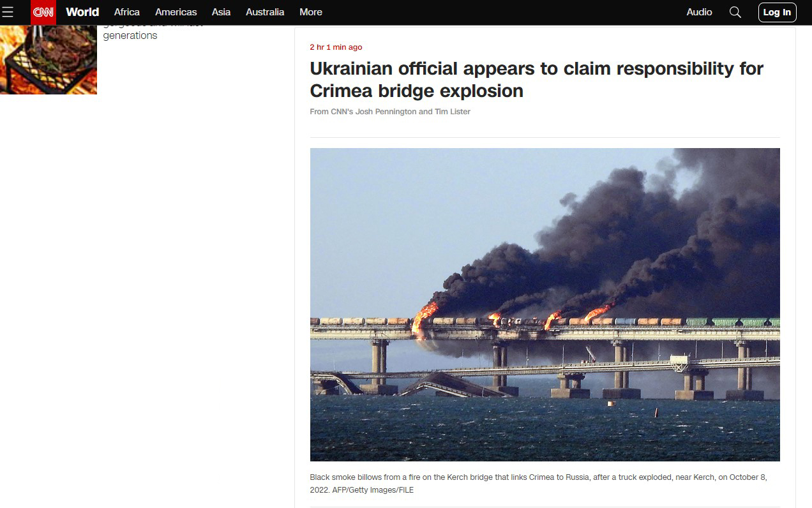Open the hamburger menu icon
Viewport: 812px width, 508px height.
coord(8,12)
